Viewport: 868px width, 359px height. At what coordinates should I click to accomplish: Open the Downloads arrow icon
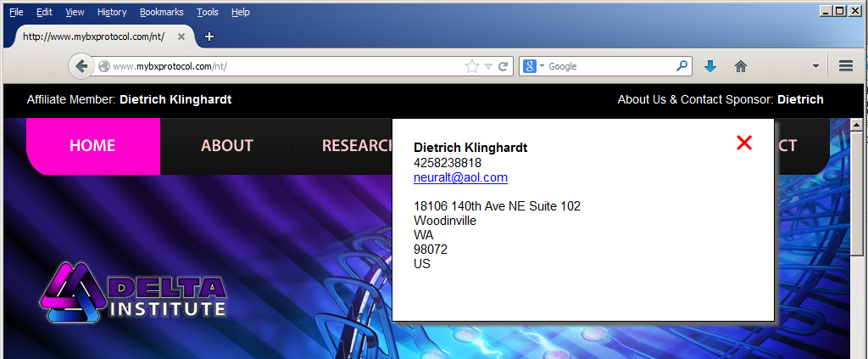point(710,66)
